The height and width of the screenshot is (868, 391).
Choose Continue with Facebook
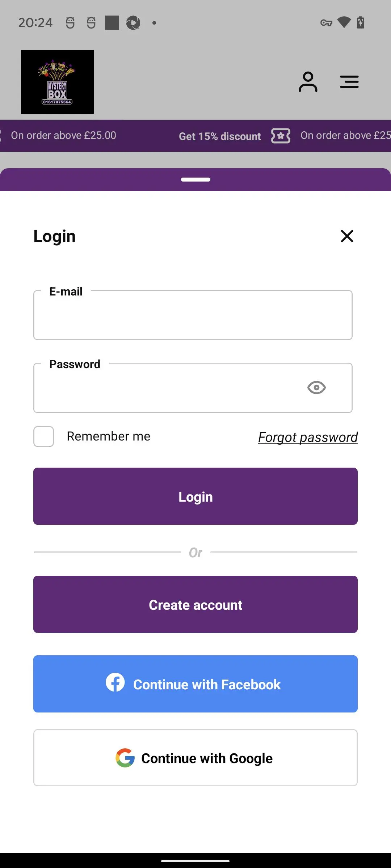coord(195,684)
